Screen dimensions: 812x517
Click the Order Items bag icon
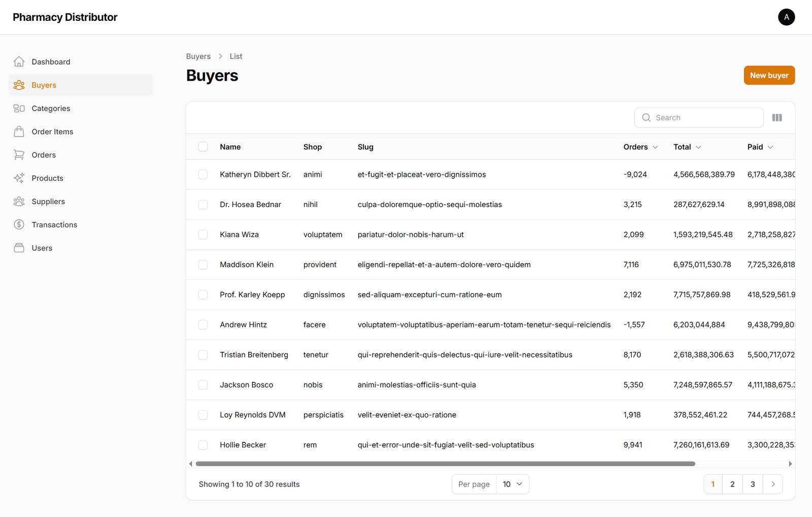(19, 132)
